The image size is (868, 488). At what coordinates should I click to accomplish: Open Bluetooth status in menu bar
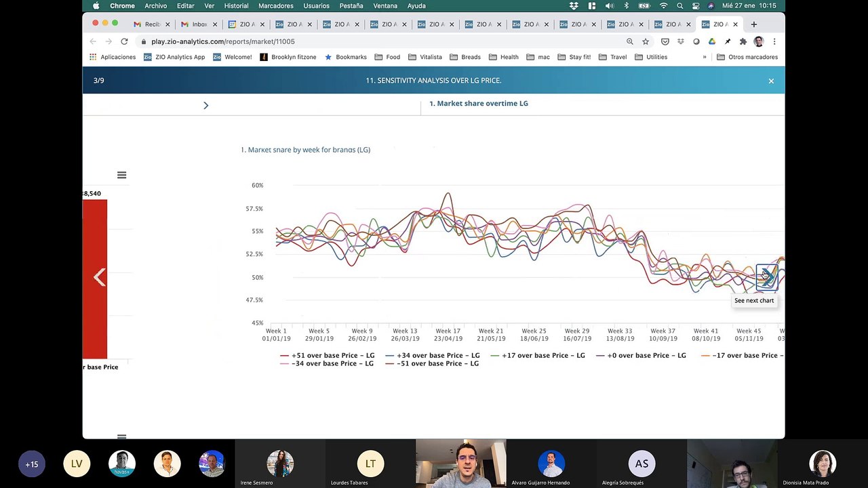(x=627, y=5)
